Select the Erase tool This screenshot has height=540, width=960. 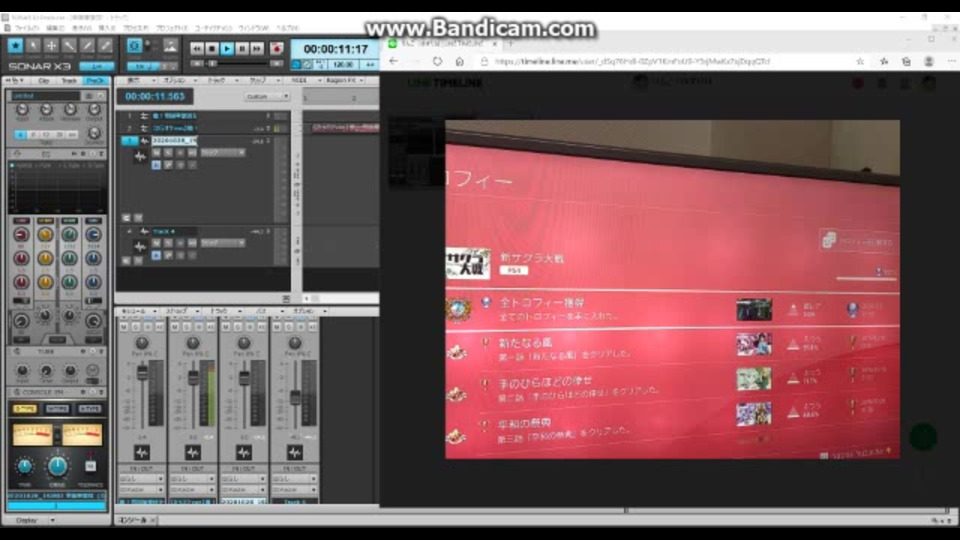(105, 45)
